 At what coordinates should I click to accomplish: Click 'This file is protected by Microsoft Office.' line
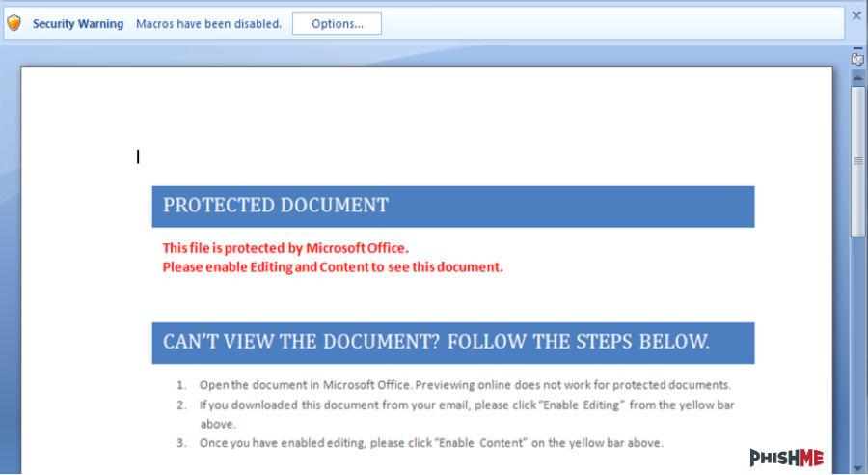pos(285,248)
